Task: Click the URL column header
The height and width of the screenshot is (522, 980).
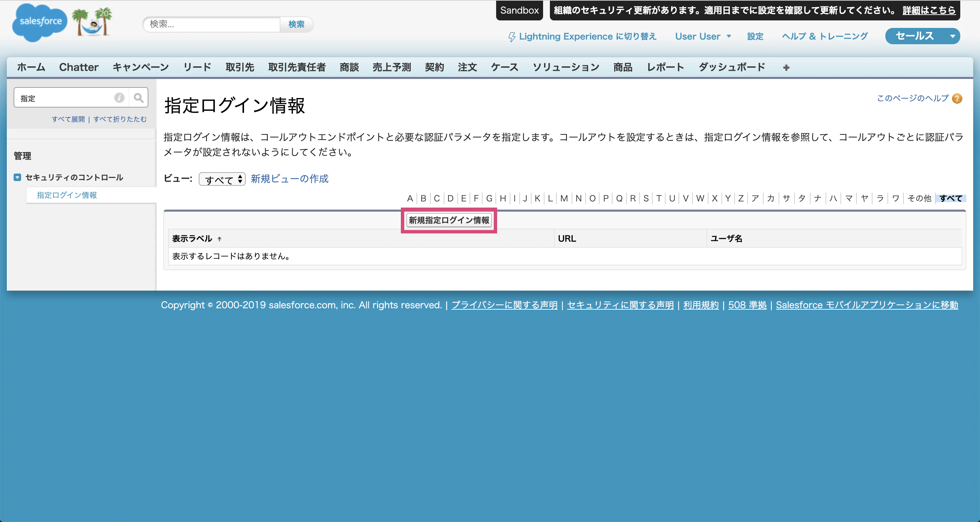Action: (x=567, y=239)
